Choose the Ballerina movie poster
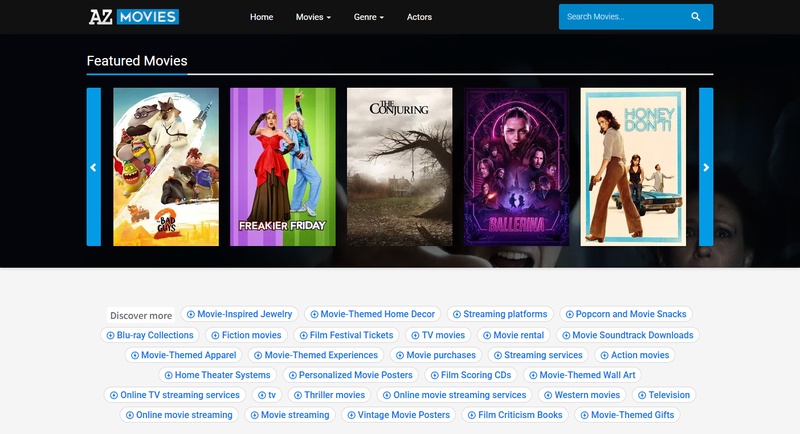 point(516,167)
